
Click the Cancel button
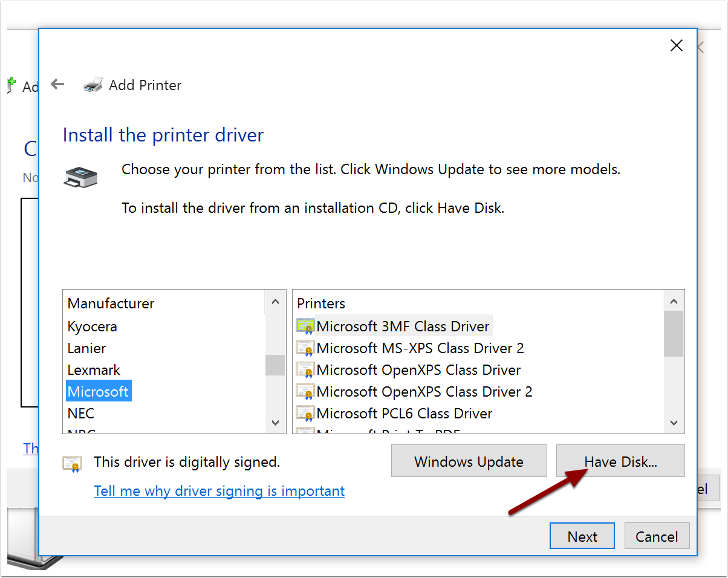click(x=657, y=536)
